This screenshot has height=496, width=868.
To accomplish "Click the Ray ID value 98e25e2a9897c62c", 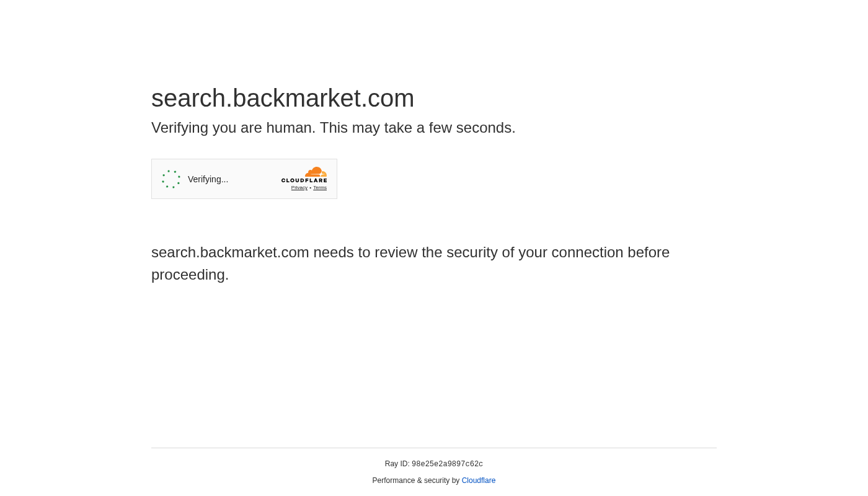I will click(x=447, y=464).
